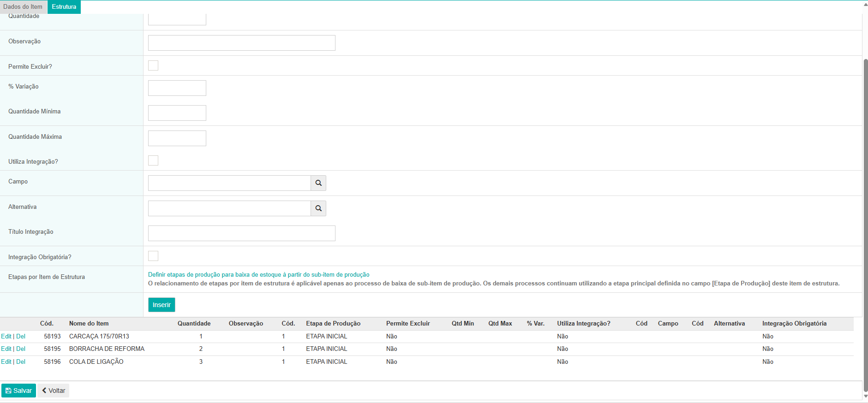Save the form with Salvar

tap(18, 391)
